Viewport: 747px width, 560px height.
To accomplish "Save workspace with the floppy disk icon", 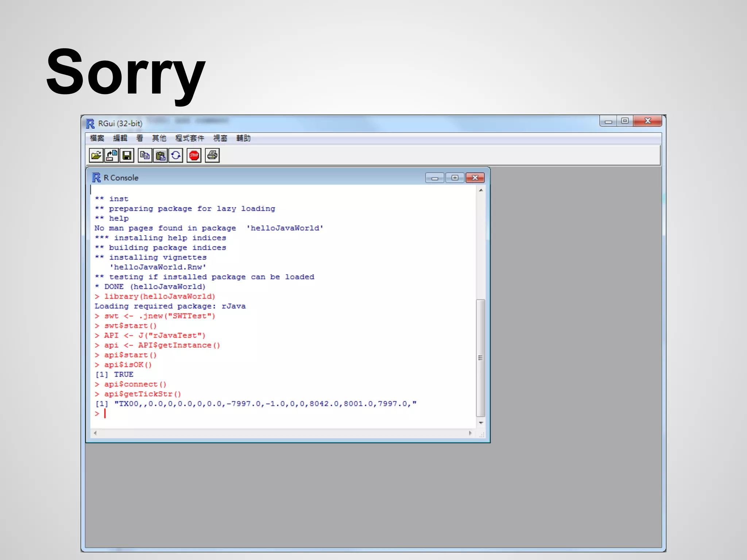I will pyautogui.click(x=127, y=156).
